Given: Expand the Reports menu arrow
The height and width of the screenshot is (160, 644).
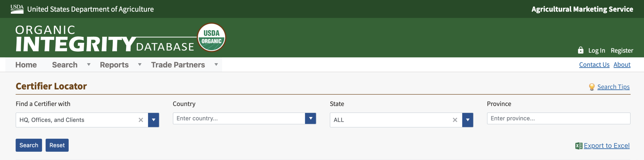Looking at the screenshot, I should tap(140, 65).
